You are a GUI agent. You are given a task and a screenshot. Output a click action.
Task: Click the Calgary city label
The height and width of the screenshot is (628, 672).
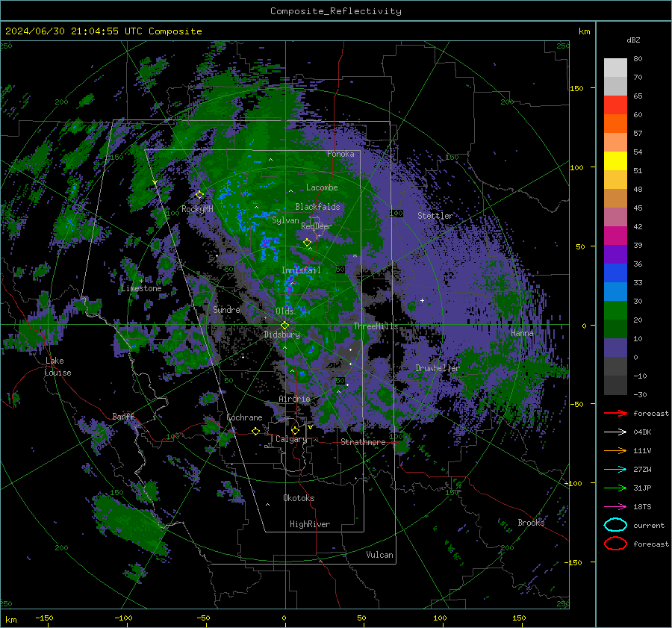(x=291, y=439)
